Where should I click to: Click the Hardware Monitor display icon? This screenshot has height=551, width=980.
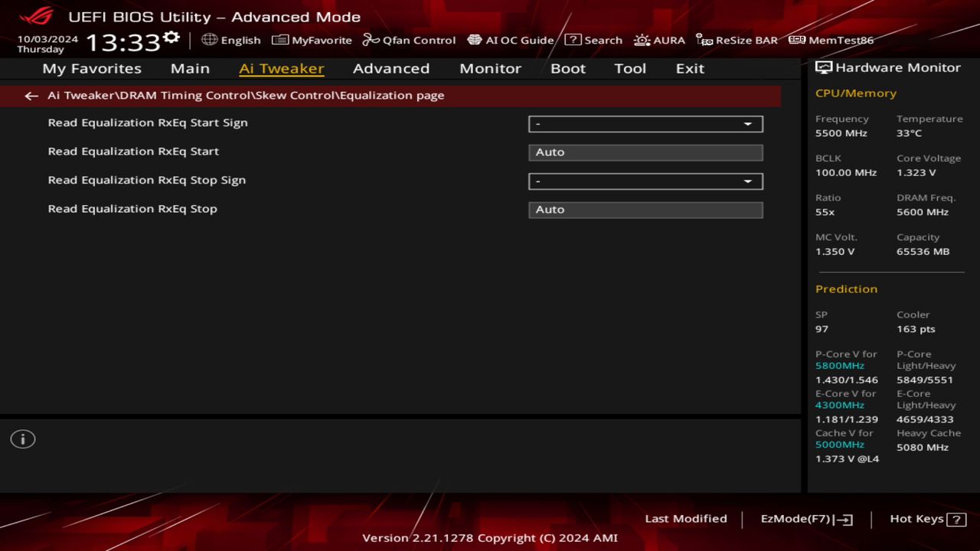coord(824,67)
